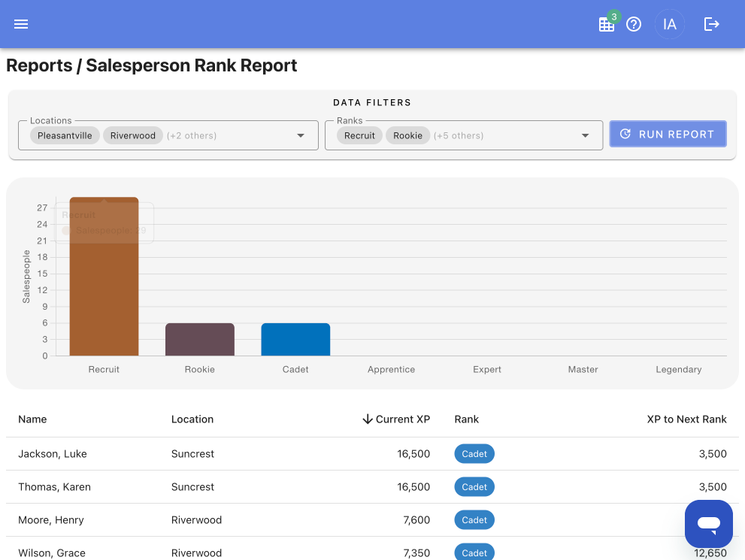Viewport: 745px width, 560px height.
Task: Click Cadet badge in Thomas, Karen row
Action: click(474, 487)
